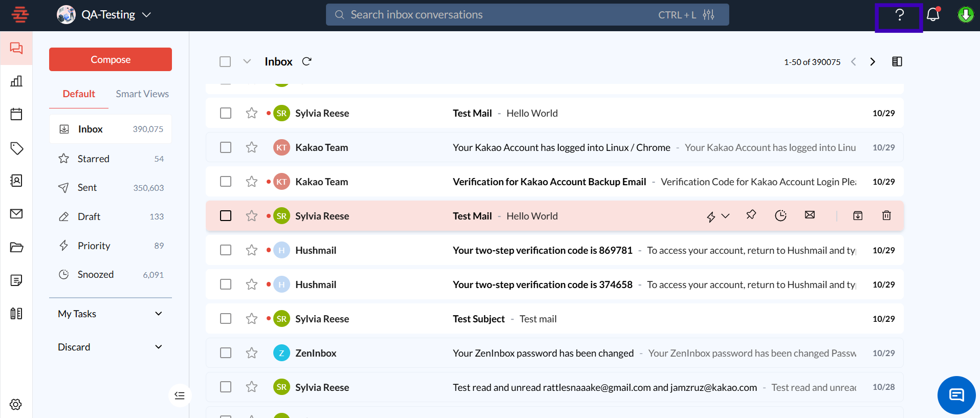Pin the highlighted Test Mail conversation
The width and height of the screenshot is (980, 418).
751,215
